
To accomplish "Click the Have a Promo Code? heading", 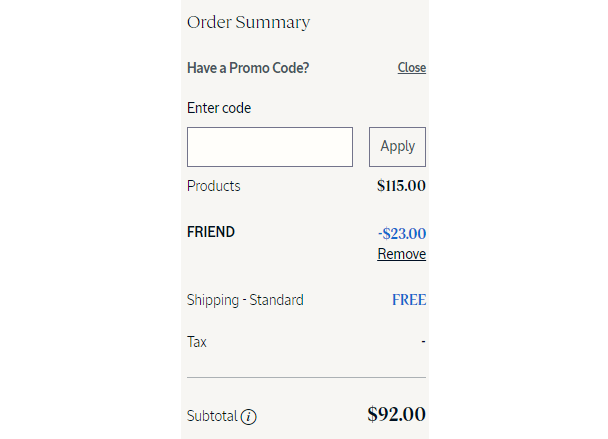I will [248, 68].
